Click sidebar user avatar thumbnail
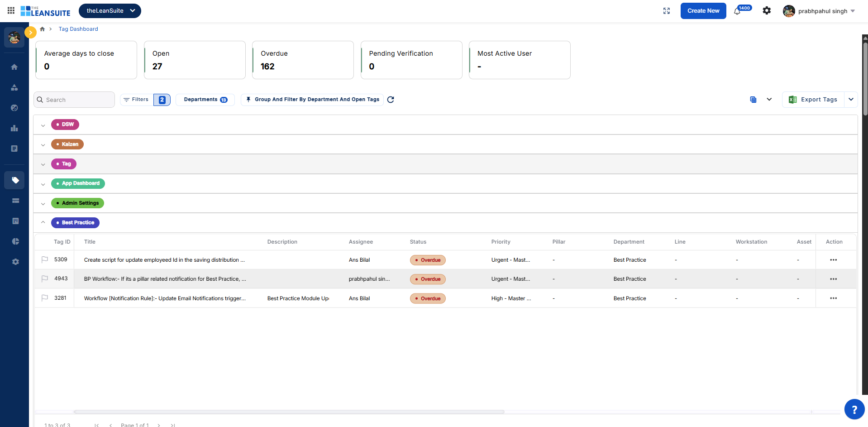This screenshot has width=868, height=427. [x=14, y=38]
